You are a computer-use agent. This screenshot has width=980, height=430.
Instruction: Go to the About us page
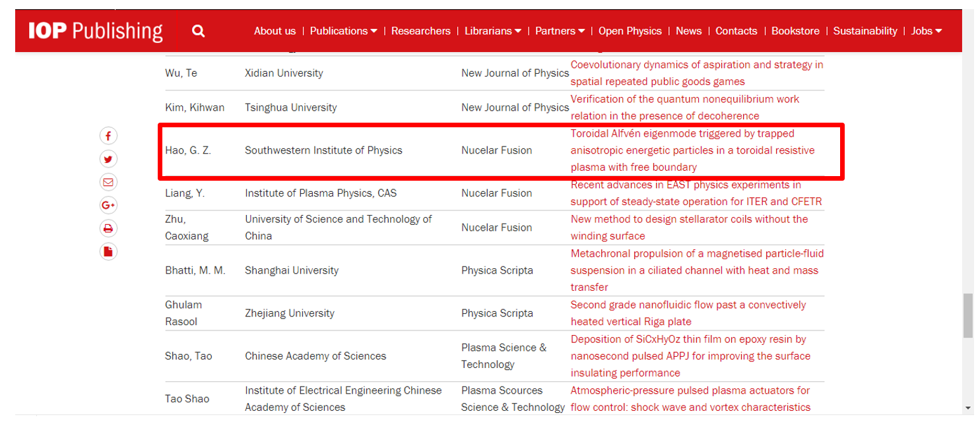click(x=275, y=31)
